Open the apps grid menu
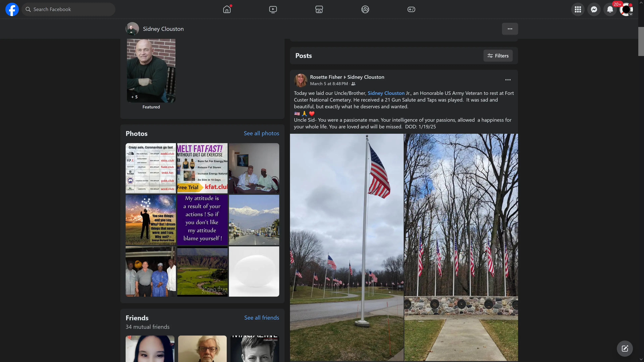The width and height of the screenshot is (644, 362). [x=578, y=9]
